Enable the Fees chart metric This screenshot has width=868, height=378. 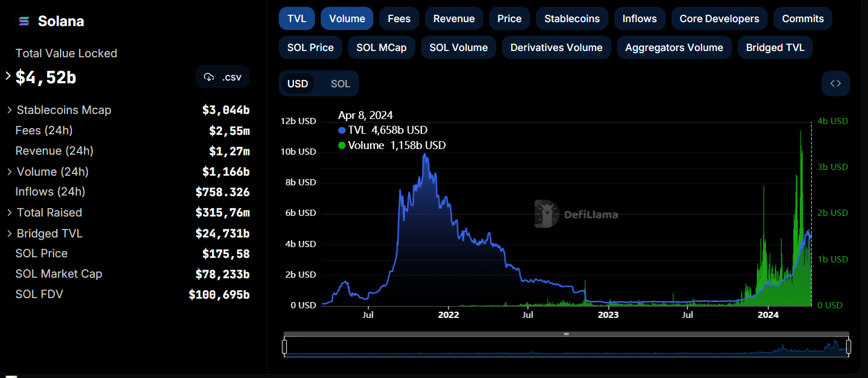click(x=399, y=19)
